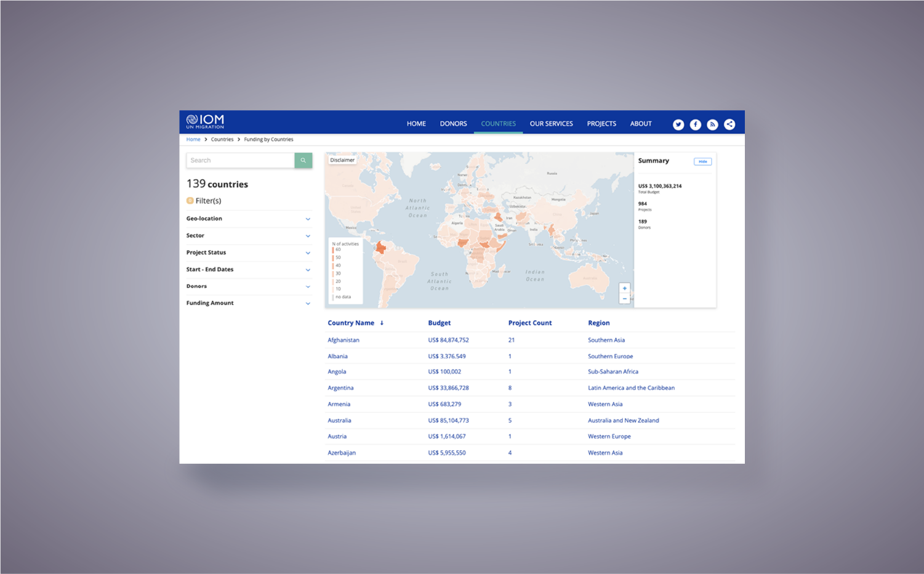Zoom out on the map
The image size is (924, 574).
625,299
